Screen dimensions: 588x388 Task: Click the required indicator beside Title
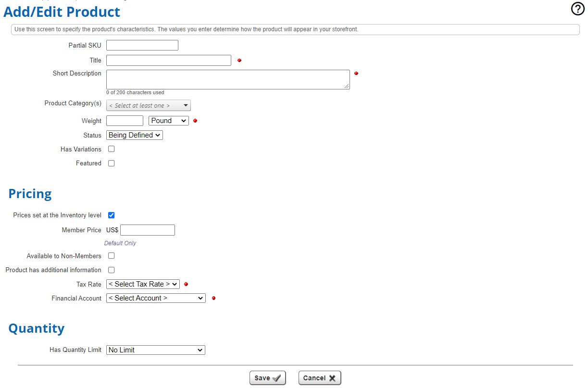pyautogui.click(x=239, y=60)
